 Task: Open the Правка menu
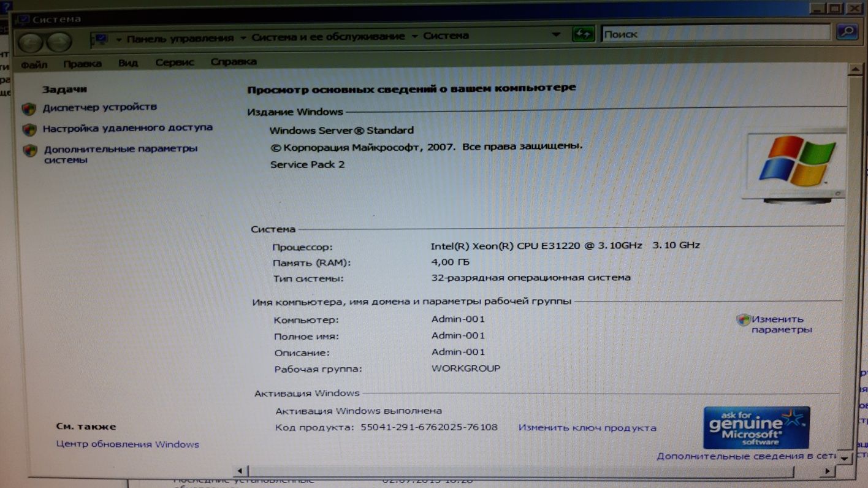(82, 63)
